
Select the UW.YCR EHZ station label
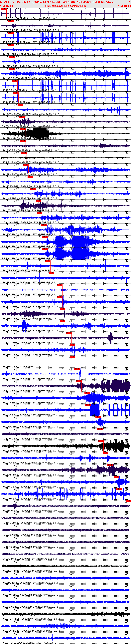(x=30, y=402)
